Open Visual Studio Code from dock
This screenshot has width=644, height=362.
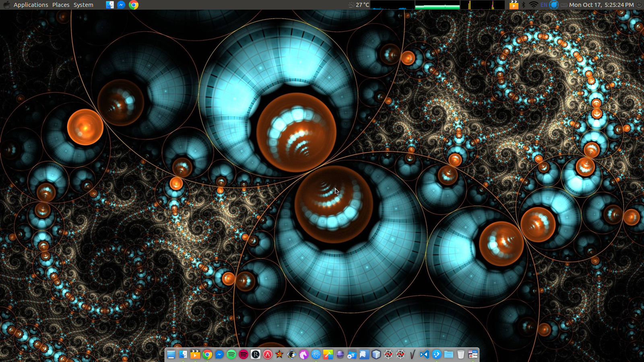(425, 354)
